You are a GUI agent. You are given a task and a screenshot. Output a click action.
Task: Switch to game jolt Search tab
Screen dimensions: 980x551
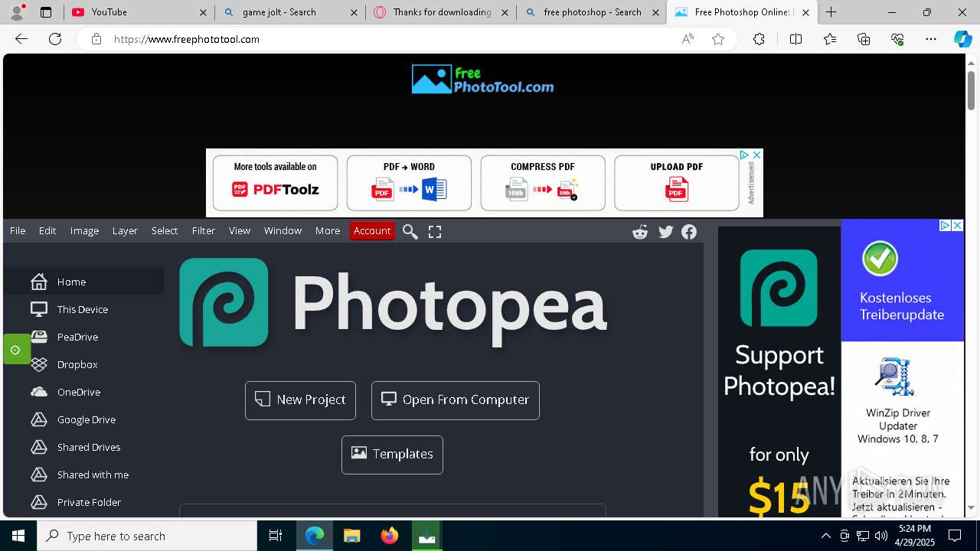click(290, 12)
